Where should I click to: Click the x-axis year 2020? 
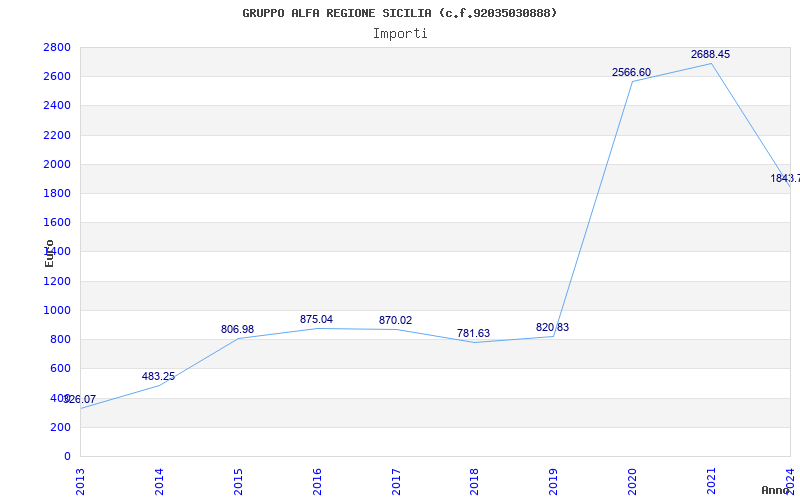[633, 482]
